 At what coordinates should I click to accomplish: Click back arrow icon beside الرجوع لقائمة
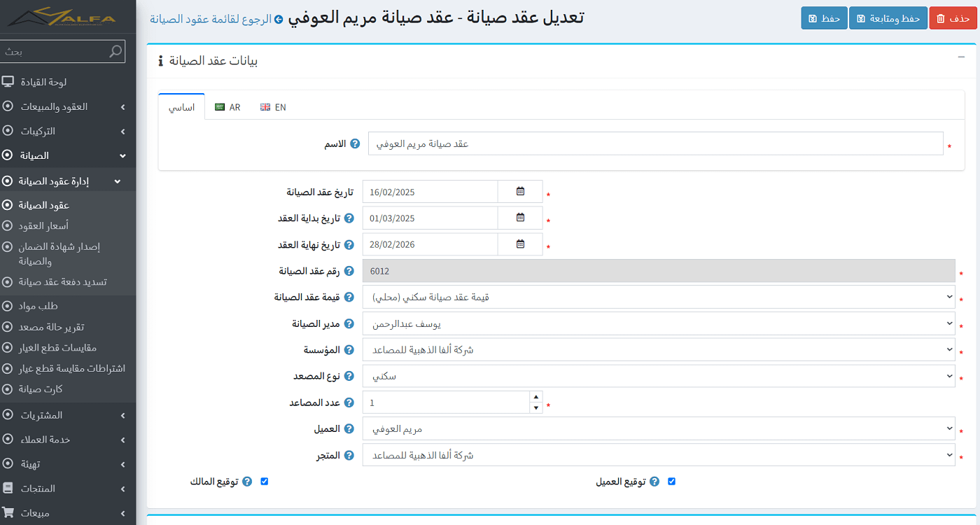pos(279,19)
